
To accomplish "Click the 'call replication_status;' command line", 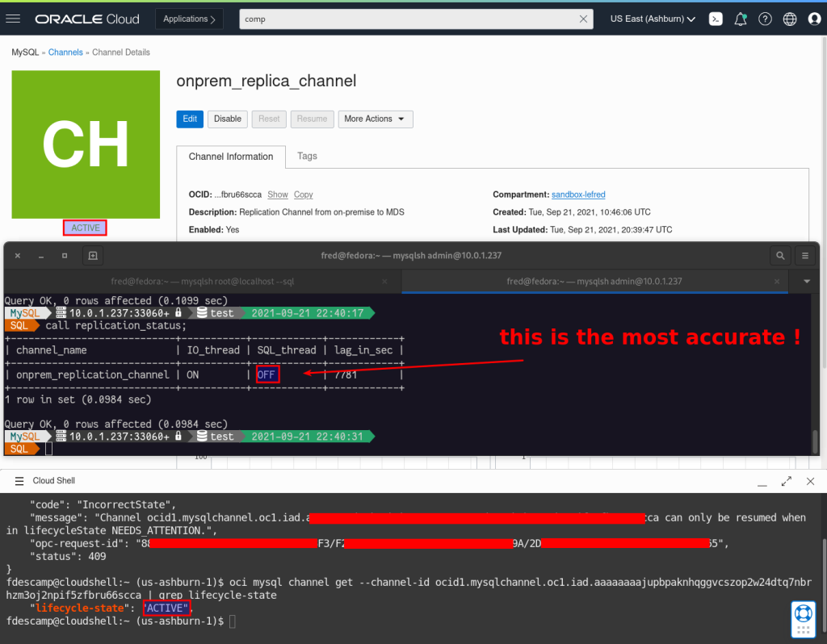I will tap(116, 326).
